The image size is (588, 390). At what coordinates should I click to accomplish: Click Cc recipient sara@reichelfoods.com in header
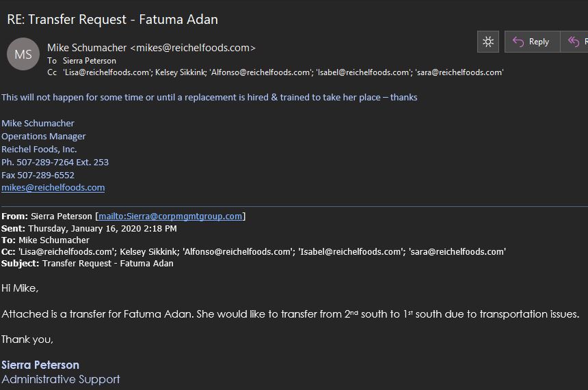[459, 72]
